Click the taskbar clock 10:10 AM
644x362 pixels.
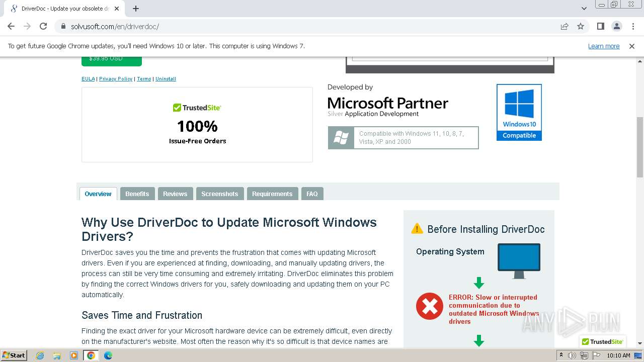point(618,355)
